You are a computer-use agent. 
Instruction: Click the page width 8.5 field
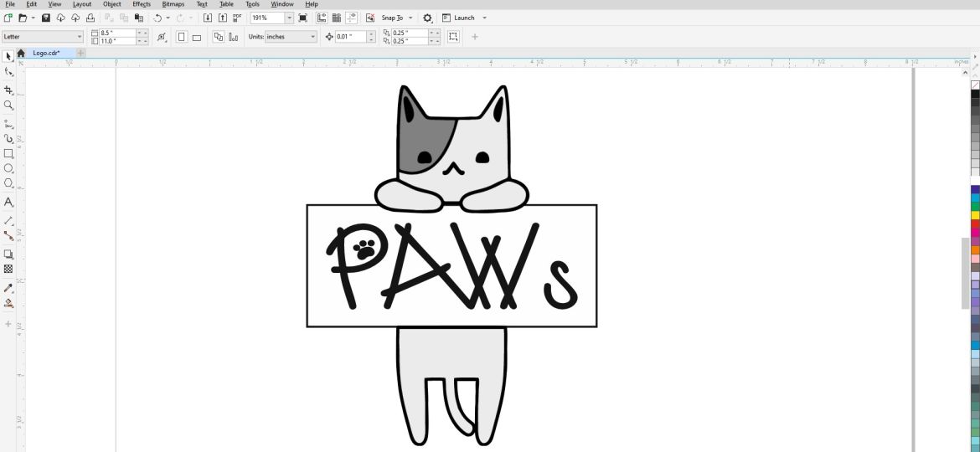[117, 33]
